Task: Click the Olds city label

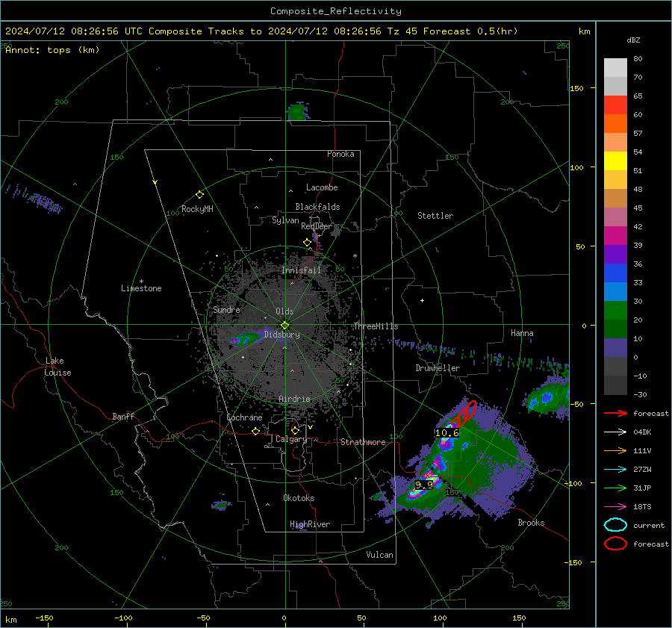Action: tap(284, 311)
